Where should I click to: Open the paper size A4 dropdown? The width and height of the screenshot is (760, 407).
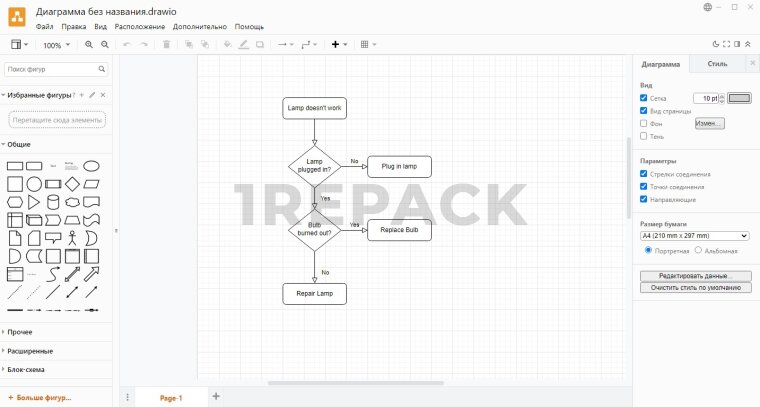point(694,236)
